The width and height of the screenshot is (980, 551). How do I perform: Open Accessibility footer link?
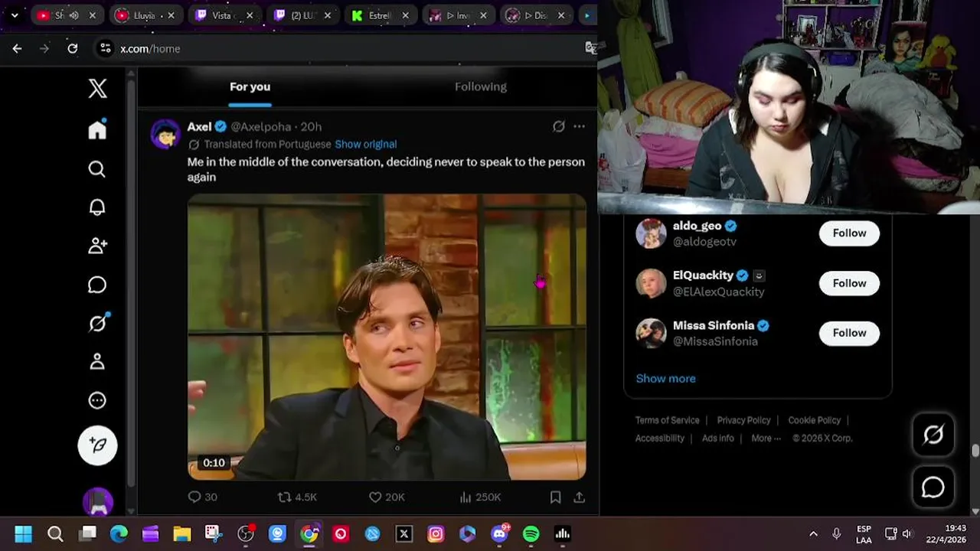coord(659,439)
